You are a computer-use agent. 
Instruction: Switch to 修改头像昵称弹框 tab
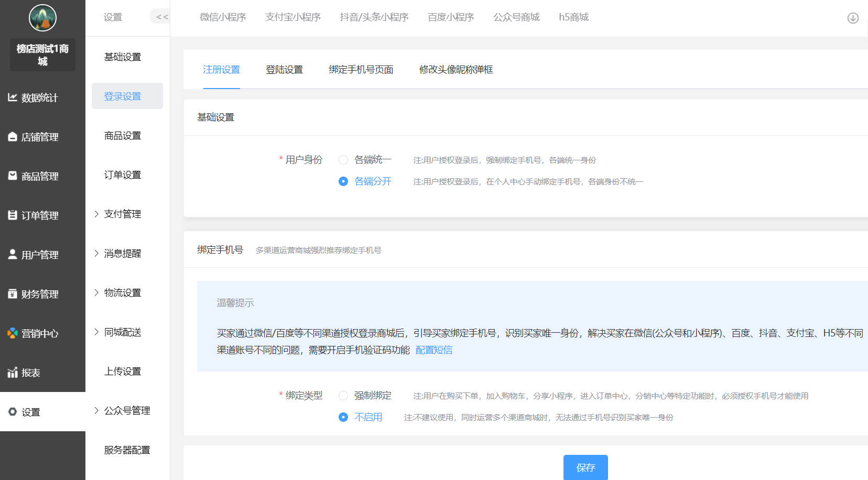pos(456,70)
